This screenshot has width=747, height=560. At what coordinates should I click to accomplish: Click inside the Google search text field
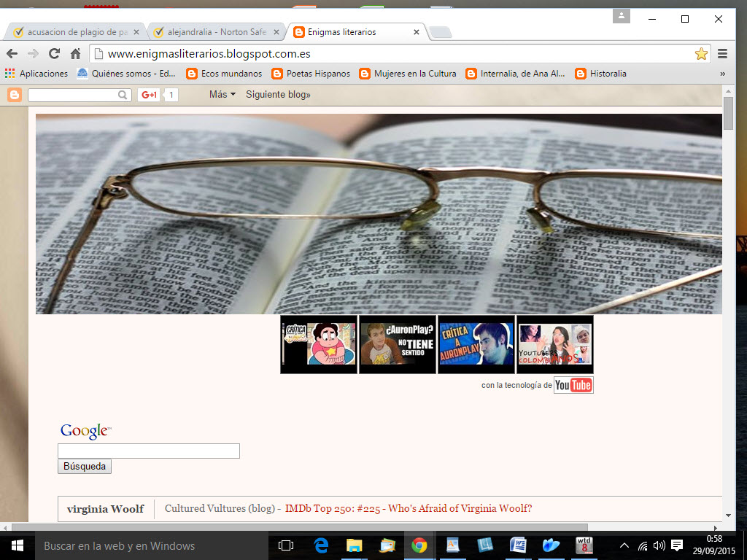pos(149,451)
